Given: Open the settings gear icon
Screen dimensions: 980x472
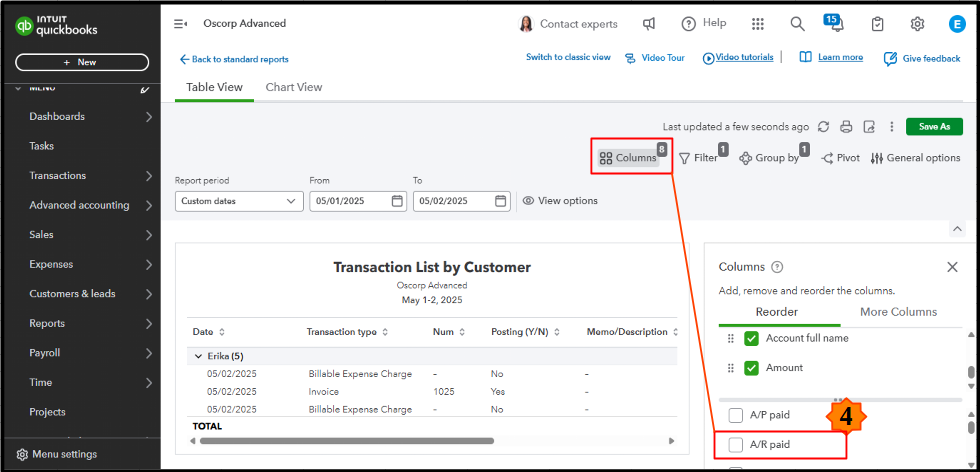Looking at the screenshot, I should [917, 24].
